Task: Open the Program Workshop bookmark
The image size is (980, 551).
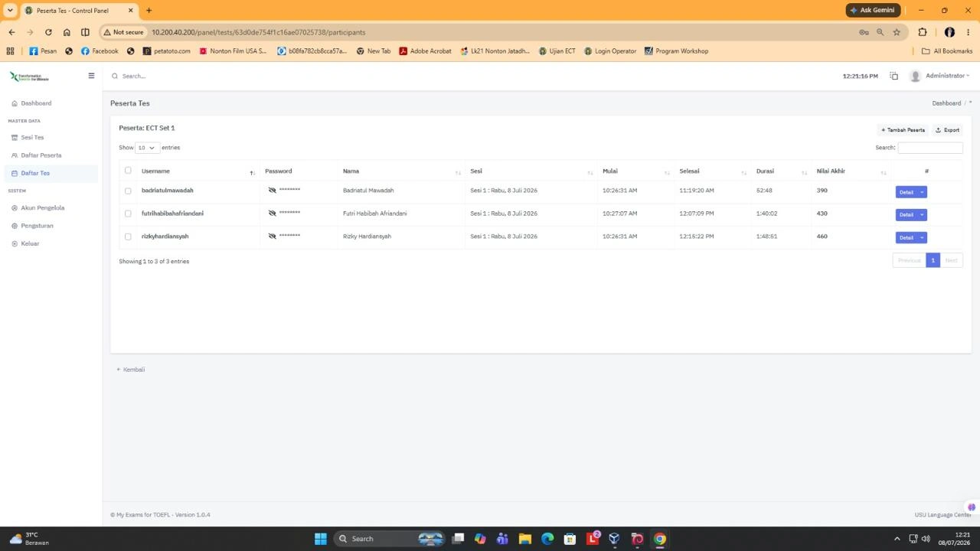Action: tap(677, 51)
